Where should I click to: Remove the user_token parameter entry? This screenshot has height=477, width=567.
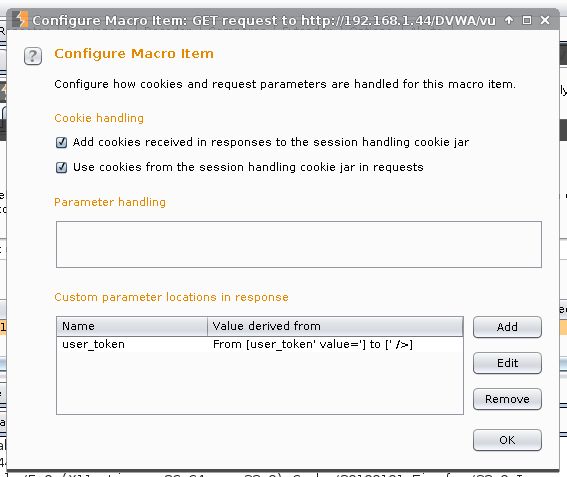[507, 399]
